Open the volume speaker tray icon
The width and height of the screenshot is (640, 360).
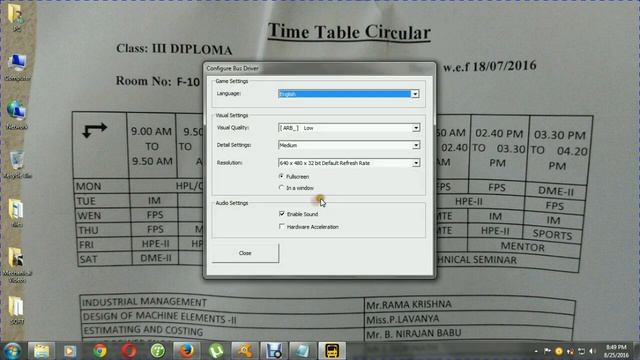[593, 351]
